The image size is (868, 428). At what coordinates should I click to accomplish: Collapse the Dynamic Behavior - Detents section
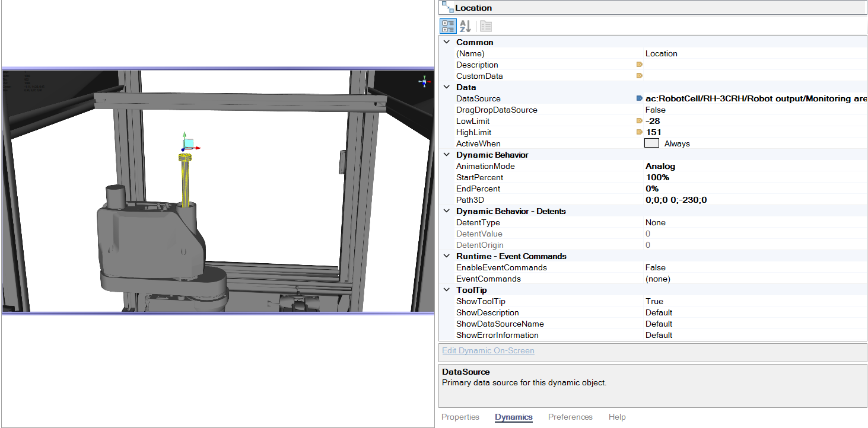pyautogui.click(x=446, y=211)
